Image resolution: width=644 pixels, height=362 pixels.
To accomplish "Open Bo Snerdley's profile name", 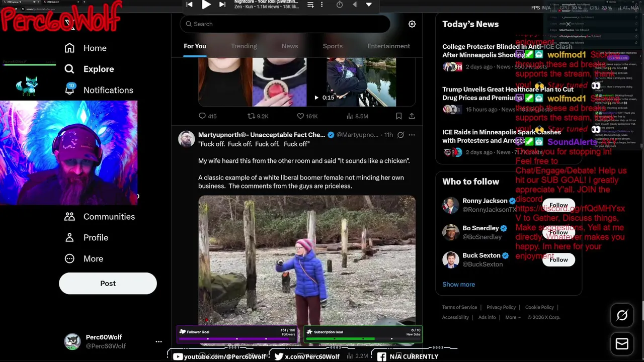I will pyautogui.click(x=480, y=228).
